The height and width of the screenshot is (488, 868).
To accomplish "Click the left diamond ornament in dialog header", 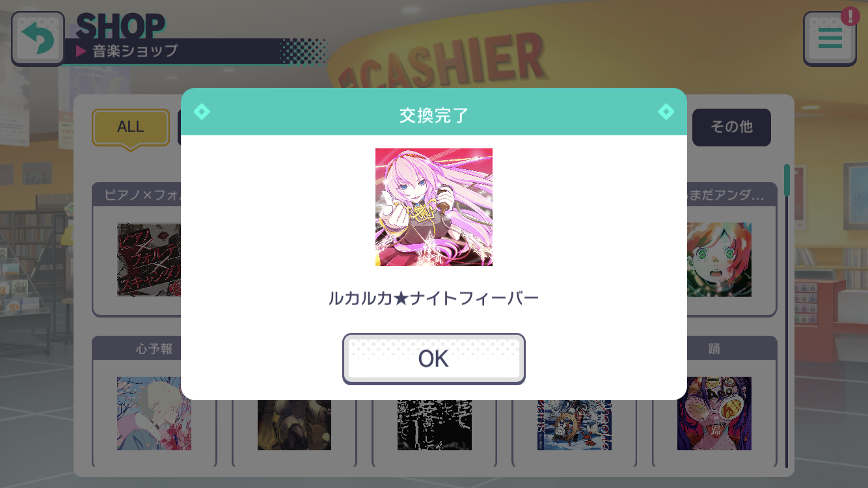I will click(202, 112).
